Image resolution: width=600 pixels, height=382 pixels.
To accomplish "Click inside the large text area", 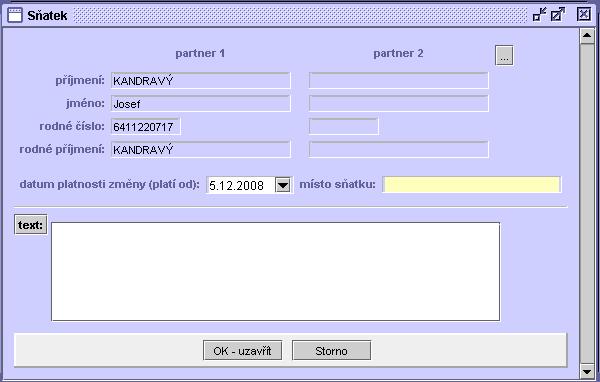I will (x=276, y=271).
